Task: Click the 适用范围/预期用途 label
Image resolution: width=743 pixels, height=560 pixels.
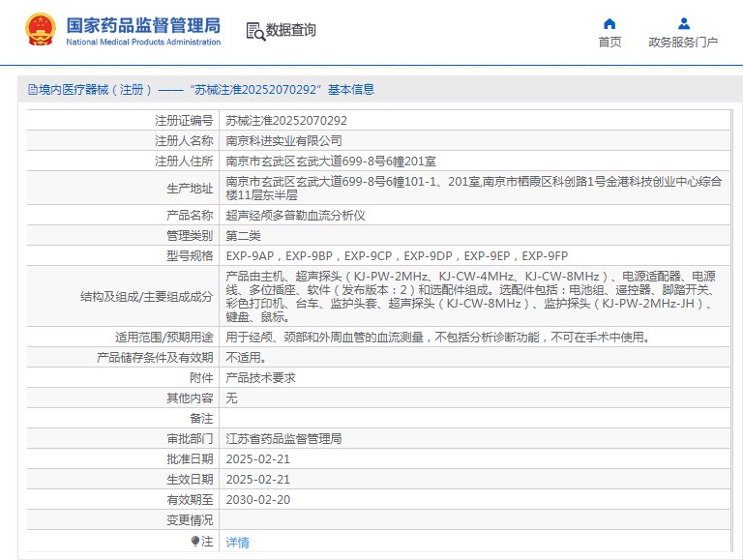Action: [163, 338]
